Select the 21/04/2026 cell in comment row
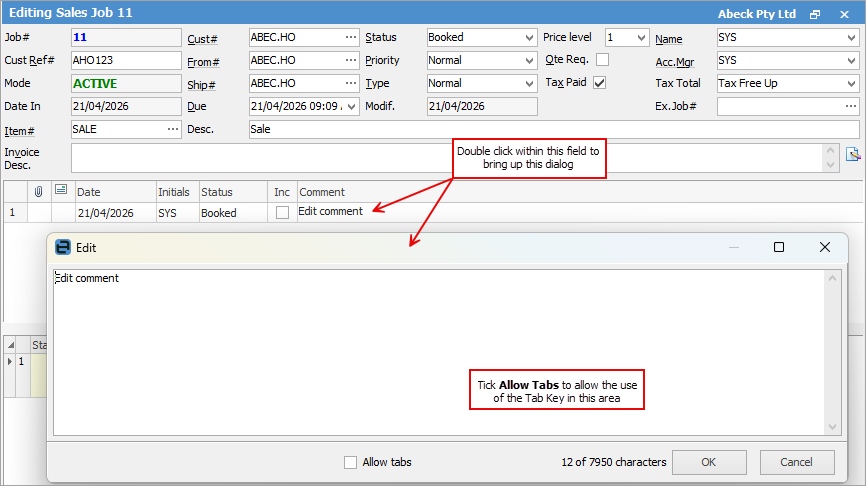 (115, 213)
